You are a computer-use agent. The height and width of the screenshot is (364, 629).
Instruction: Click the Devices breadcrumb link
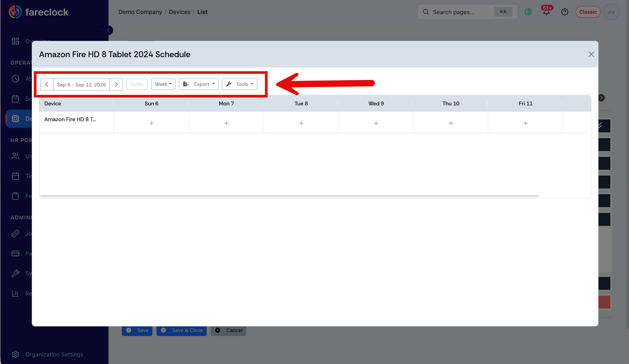point(180,12)
